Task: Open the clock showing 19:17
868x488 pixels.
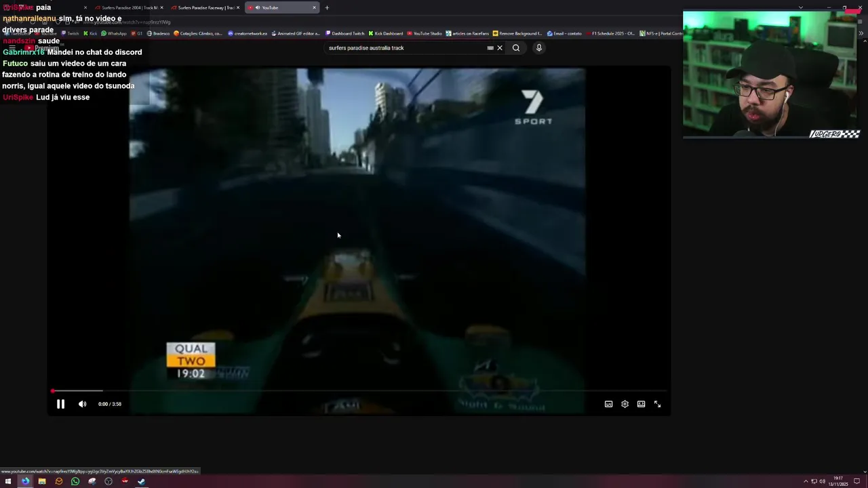Action: [x=838, y=481]
